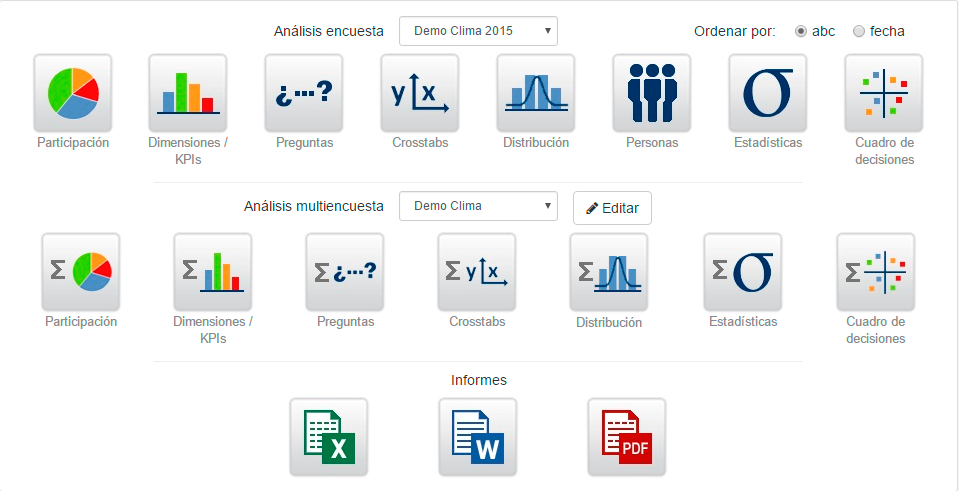Screen dimensions: 959x491
Task: Click the Editar button
Action: (612, 208)
